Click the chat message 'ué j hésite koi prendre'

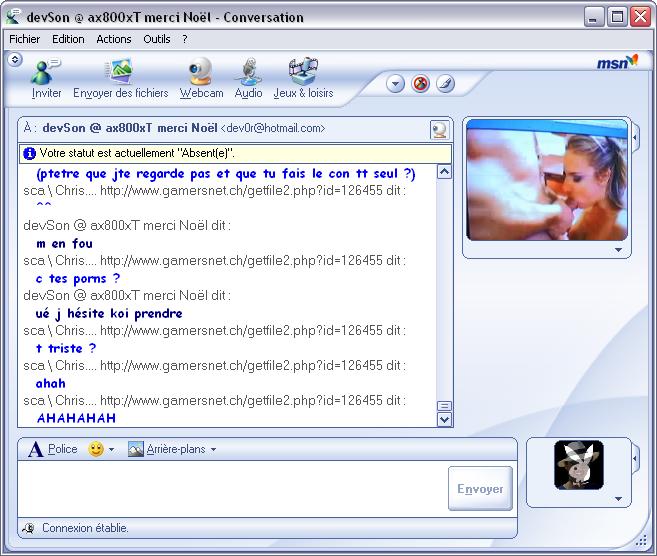click(109, 313)
